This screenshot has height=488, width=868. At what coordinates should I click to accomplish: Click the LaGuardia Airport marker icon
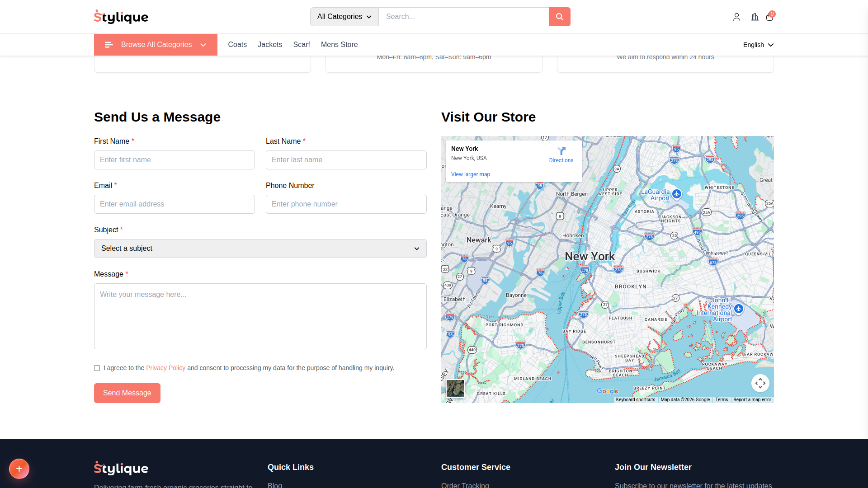point(677,194)
